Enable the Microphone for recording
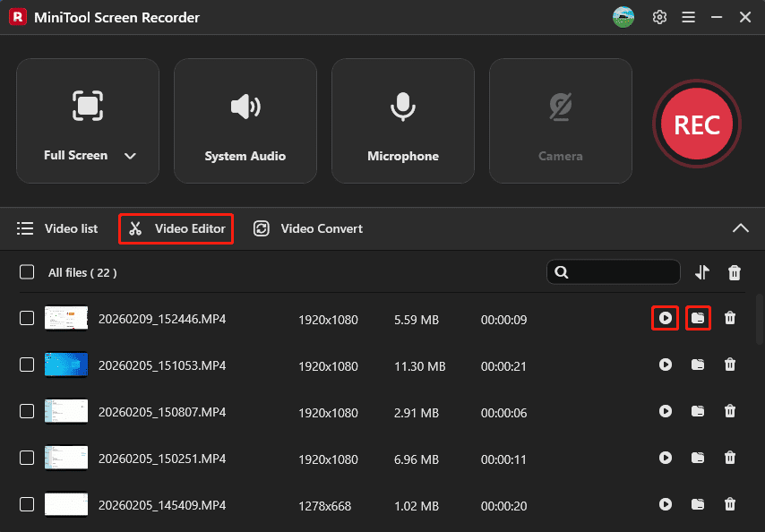This screenshot has width=765, height=532. pyautogui.click(x=403, y=121)
